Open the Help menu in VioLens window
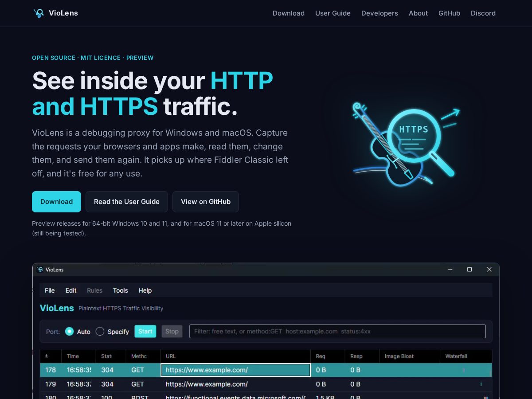This screenshot has width=532, height=399. tap(145, 290)
